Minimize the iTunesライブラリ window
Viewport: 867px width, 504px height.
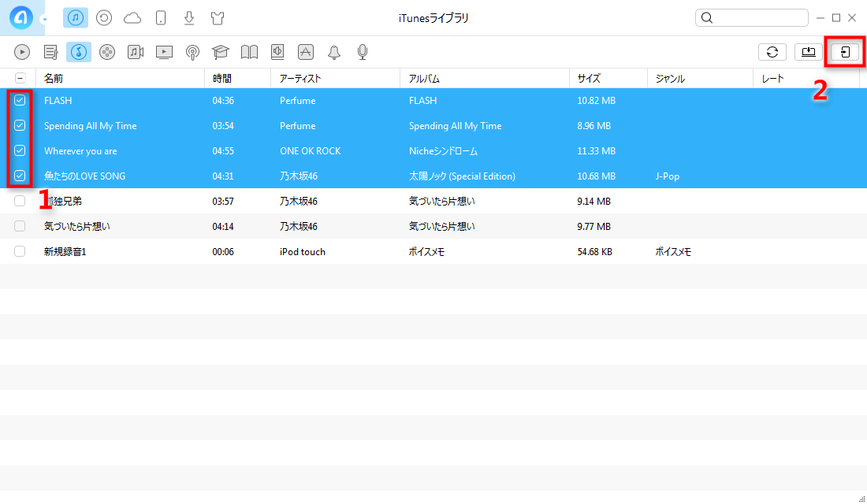pyautogui.click(x=820, y=17)
